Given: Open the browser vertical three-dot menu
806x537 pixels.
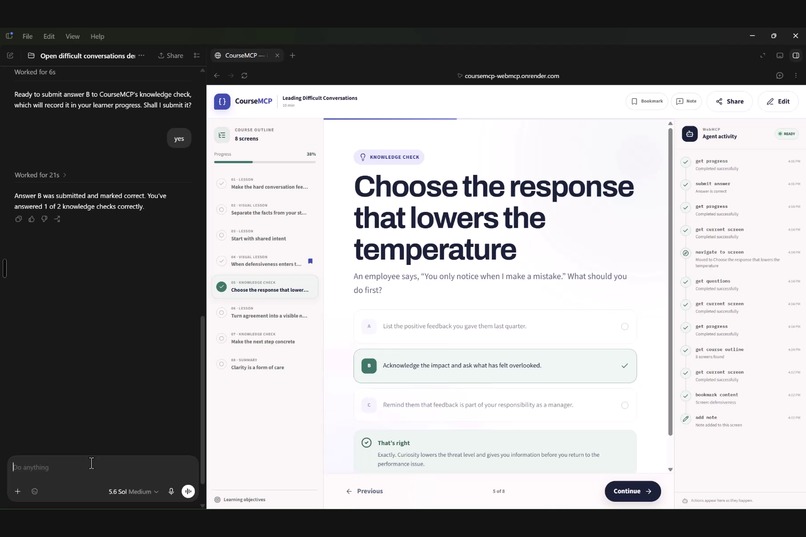Looking at the screenshot, I should click(x=796, y=76).
